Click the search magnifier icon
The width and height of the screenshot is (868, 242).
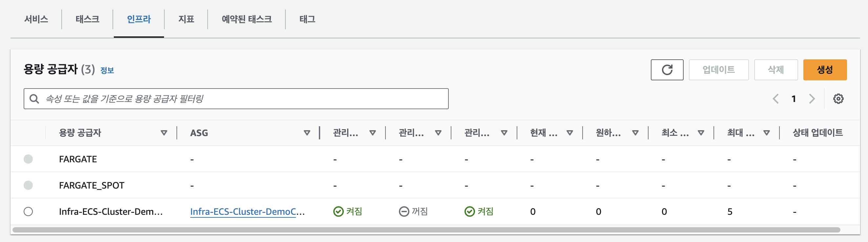coord(34,99)
